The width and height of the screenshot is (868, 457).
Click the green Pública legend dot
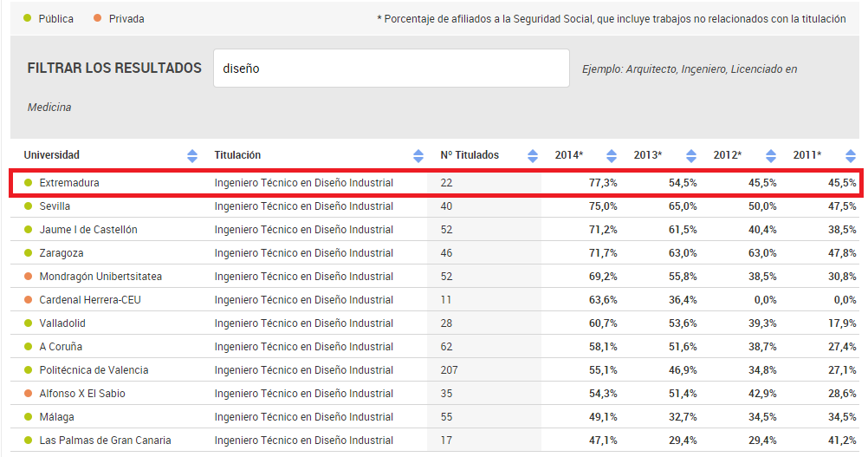click(x=28, y=18)
